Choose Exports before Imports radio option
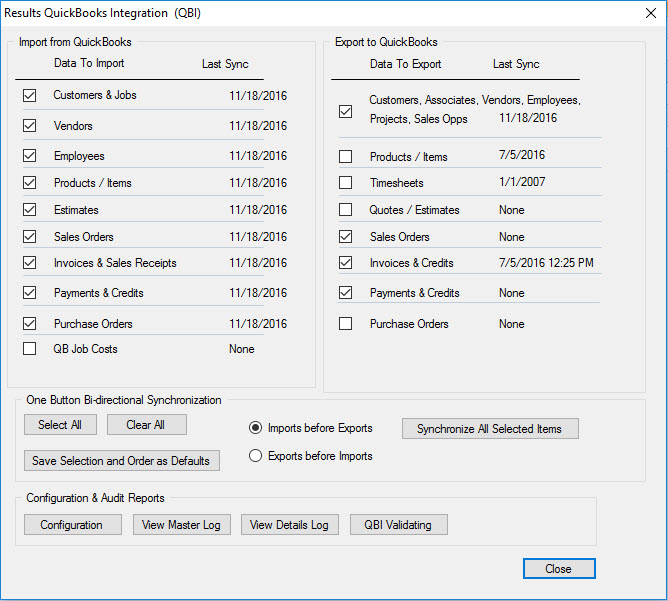This screenshot has width=668, height=601. [256, 456]
